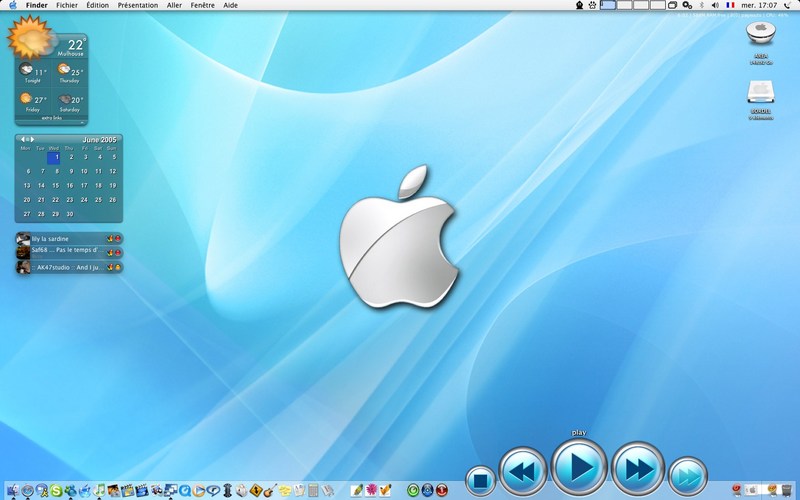This screenshot has height=500, width=800.
Task: Select June 1 in the calendar
Action: (x=54, y=158)
